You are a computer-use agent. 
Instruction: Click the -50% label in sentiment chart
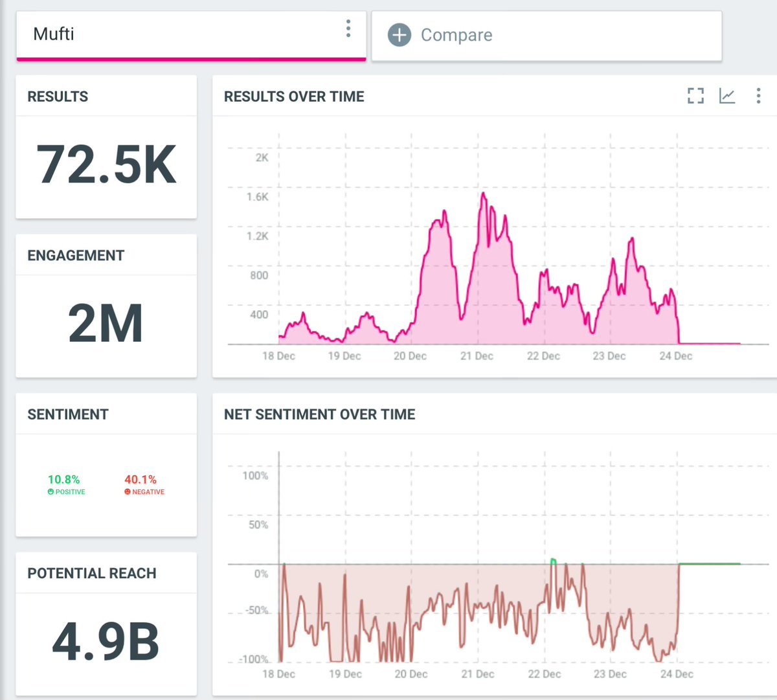256,611
